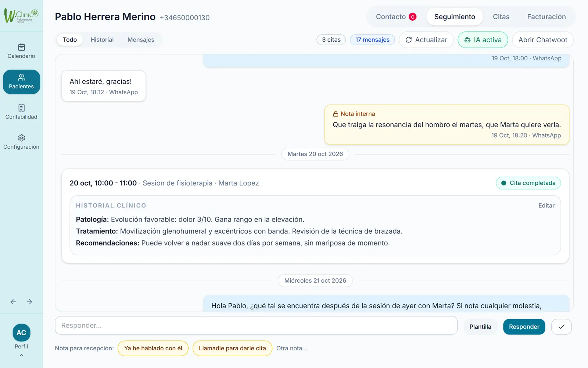This screenshot has width=588, height=368.
Task: Click the red C badge on Contacto
Action: (x=413, y=17)
